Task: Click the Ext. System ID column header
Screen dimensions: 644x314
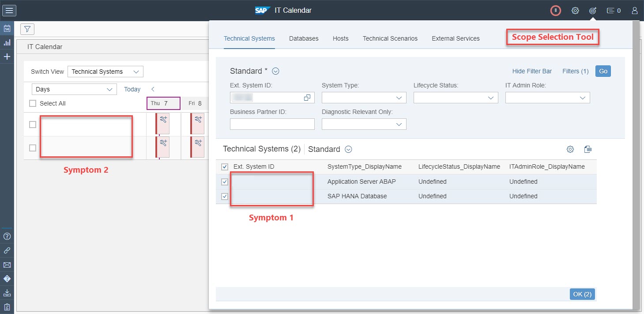Action: [x=254, y=166]
